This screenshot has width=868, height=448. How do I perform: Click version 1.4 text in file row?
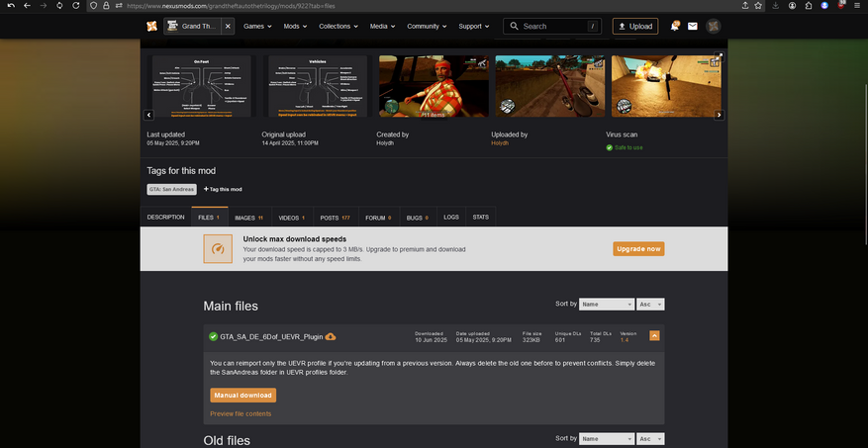(625, 340)
